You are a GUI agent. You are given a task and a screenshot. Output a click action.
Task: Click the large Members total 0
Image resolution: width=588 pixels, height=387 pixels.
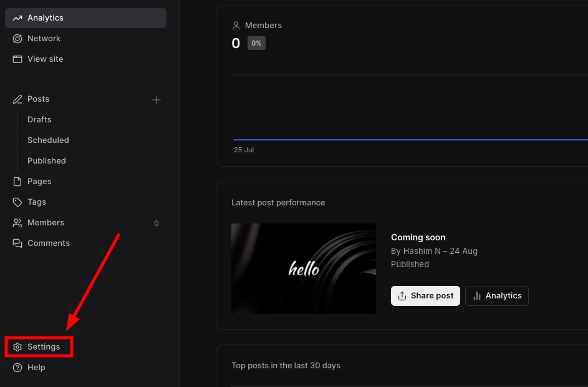pos(236,44)
